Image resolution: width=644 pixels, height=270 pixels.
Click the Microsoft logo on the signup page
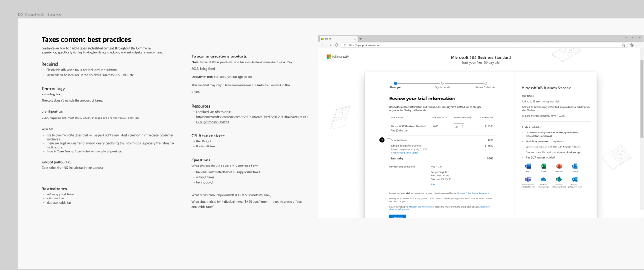(x=337, y=57)
